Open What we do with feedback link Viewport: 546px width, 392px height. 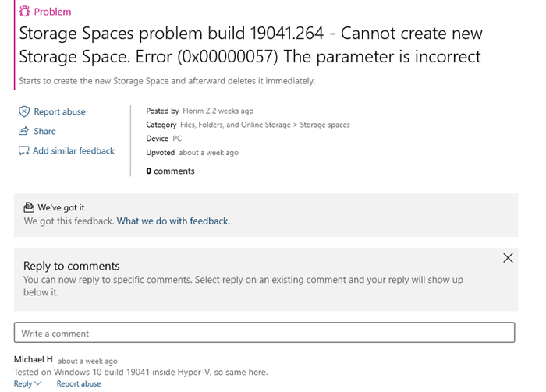[173, 221]
